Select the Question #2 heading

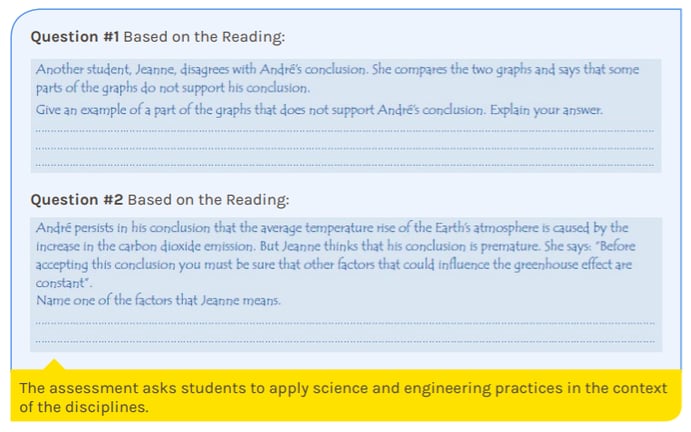[160, 200]
